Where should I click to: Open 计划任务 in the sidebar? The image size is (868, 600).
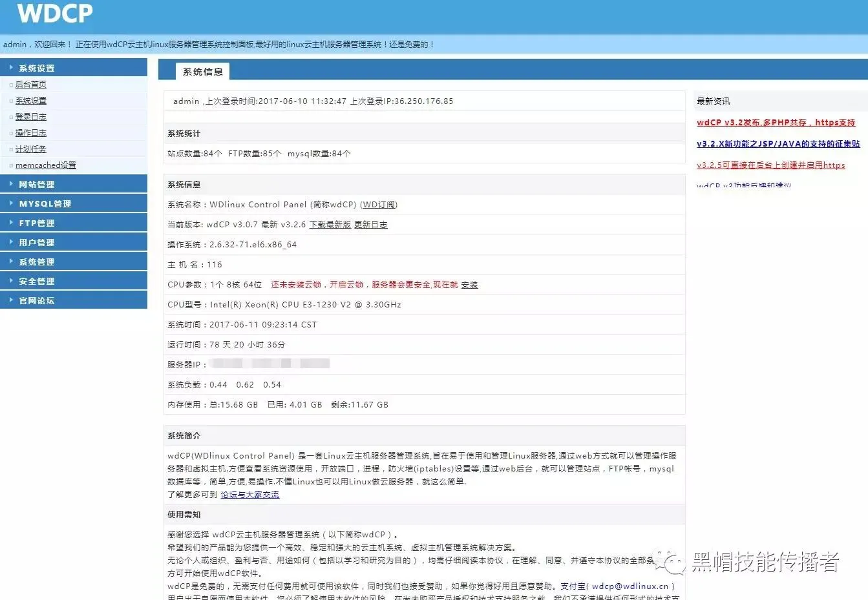31,149
